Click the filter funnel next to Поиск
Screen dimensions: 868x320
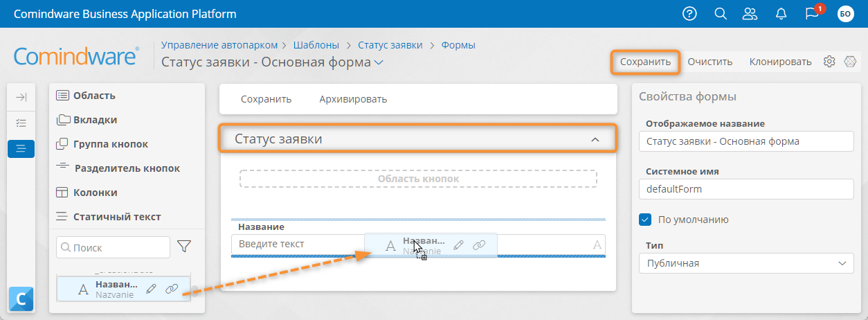[x=184, y=247]
